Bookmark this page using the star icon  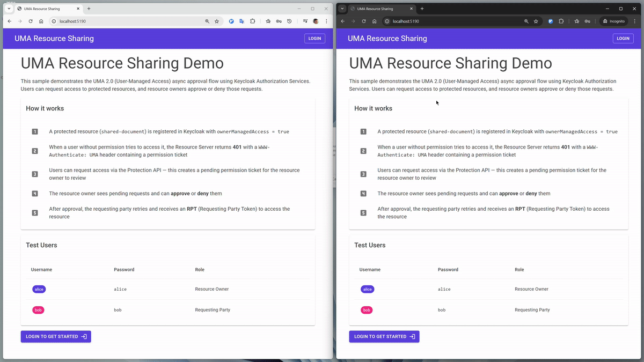(x=217, y=21)
